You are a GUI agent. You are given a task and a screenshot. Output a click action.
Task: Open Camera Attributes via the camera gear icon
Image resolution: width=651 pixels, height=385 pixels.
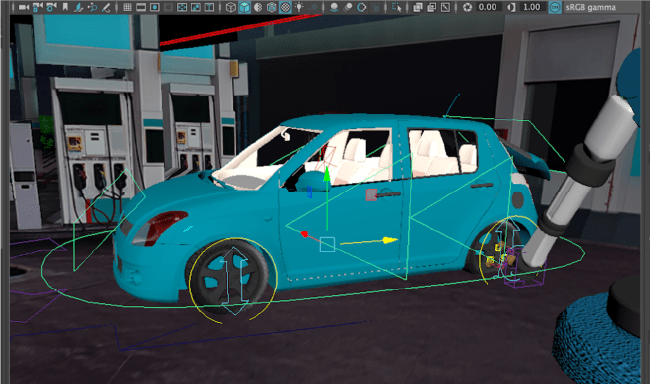coord(52,7)
